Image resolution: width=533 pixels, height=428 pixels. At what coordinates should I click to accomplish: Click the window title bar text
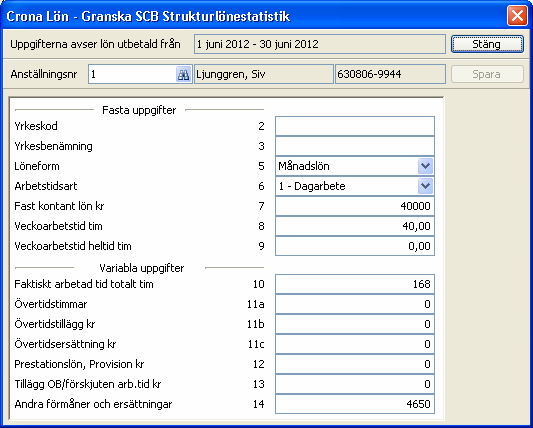pyautogui.click(x=148, y=16)
